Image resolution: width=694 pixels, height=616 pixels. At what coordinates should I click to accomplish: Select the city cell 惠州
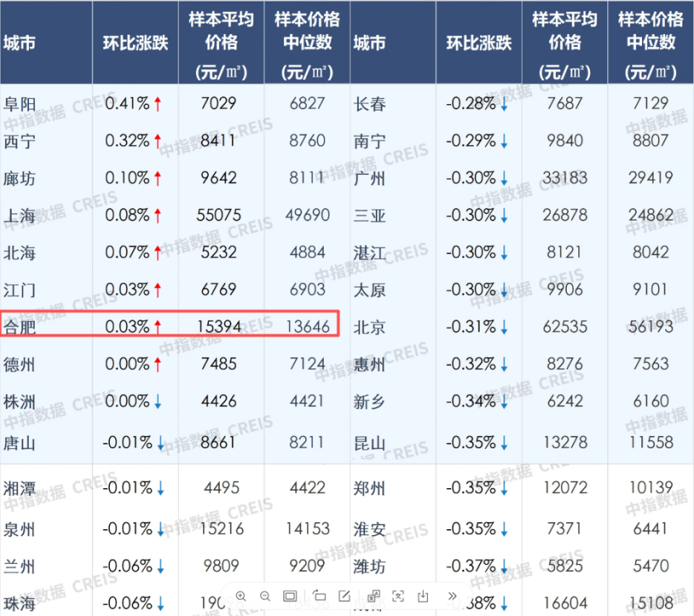coord(369,364)
